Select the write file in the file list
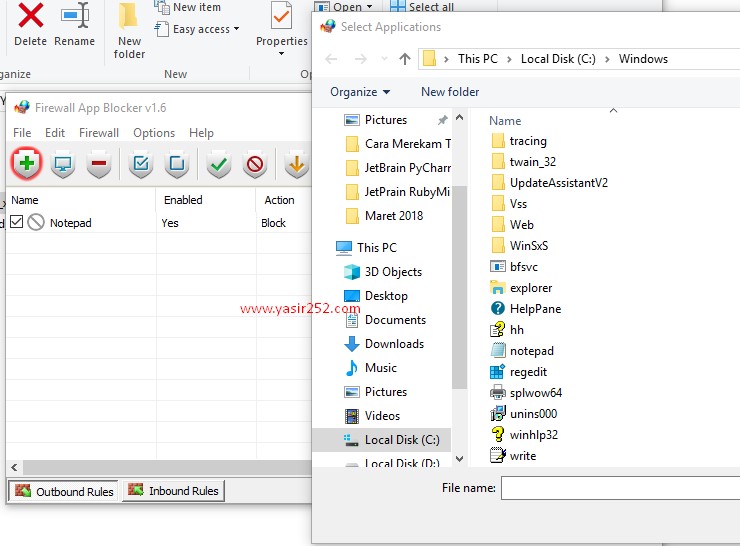740x546 pixels. (x=513, y=456)
